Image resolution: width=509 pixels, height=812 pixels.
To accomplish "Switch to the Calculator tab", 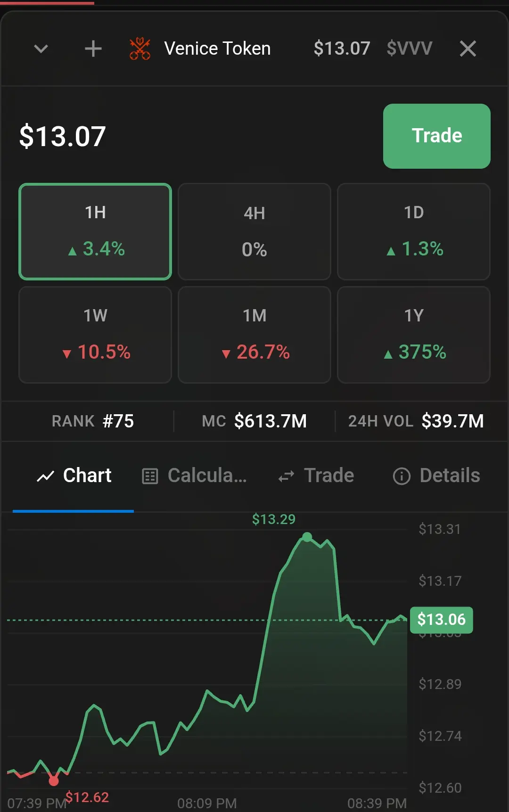I will [194, 476].
